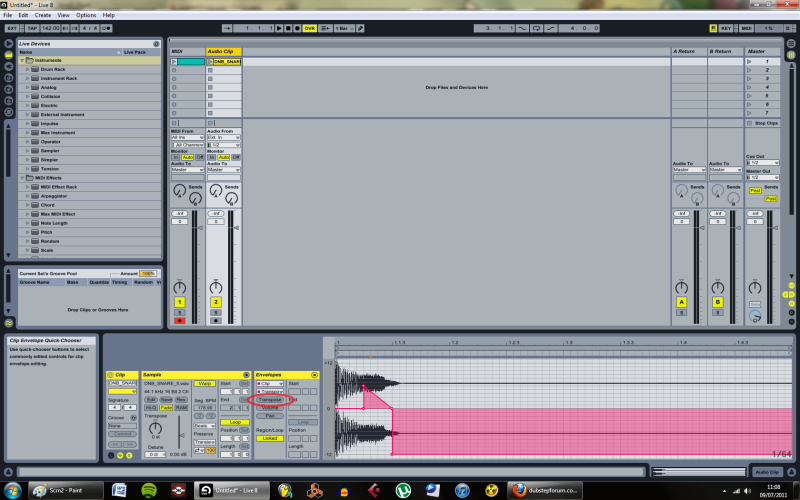Toggle the MIDI map mode switch
The height and width of the screenshot is (500, 800).
(x=746, y=29)
